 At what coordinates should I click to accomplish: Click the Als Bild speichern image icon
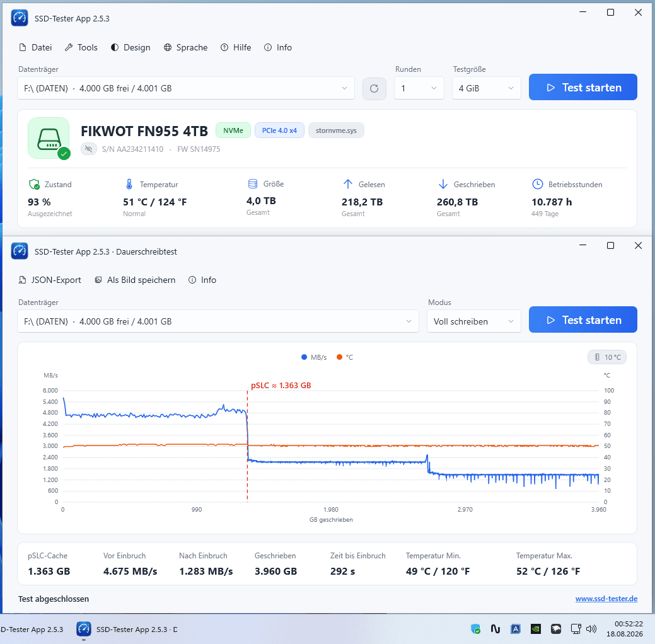(98, 280)
